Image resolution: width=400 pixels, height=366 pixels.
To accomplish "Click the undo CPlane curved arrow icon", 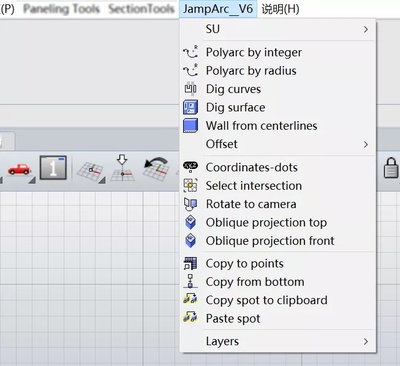I will point(156,169).
